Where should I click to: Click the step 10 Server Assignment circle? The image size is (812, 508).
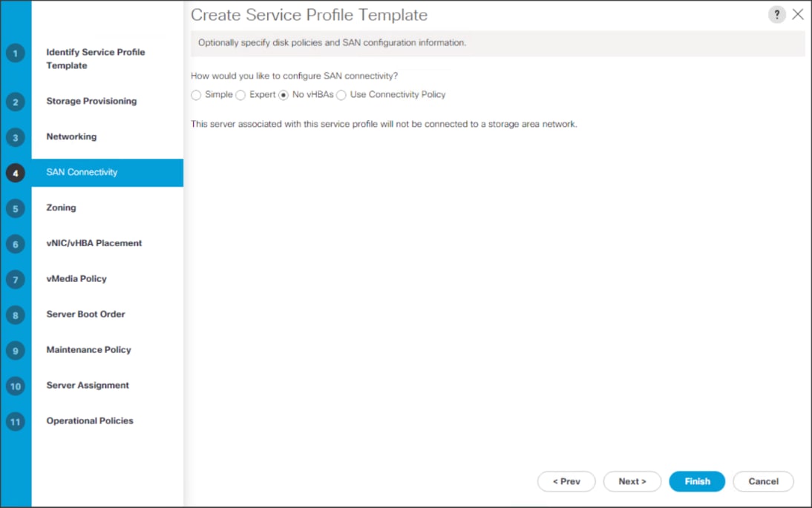click(16, 386)
